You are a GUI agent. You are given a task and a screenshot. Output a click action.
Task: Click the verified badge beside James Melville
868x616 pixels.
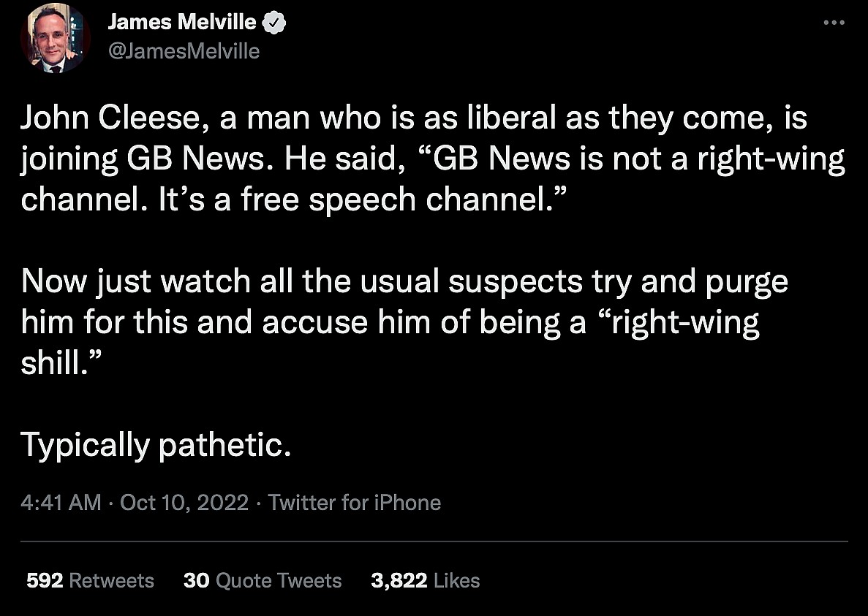(274, 23)
